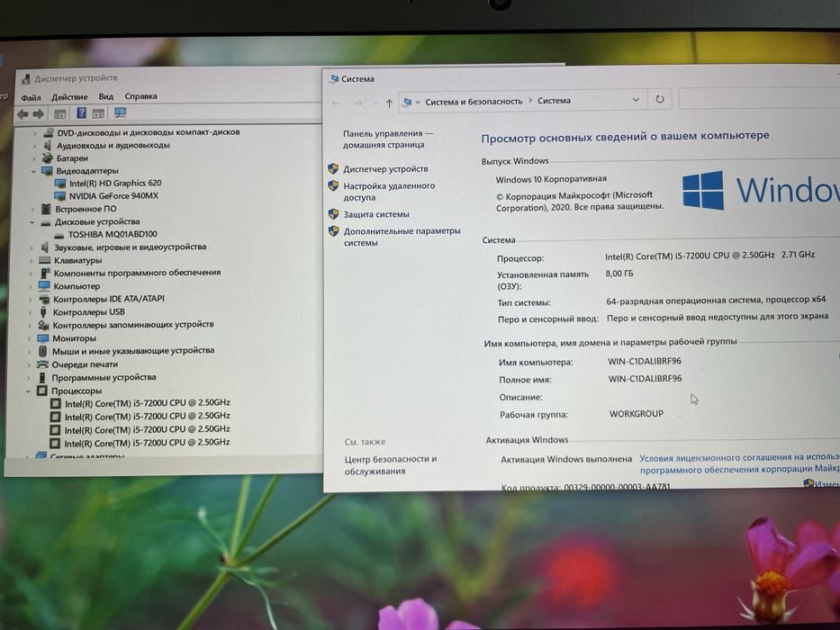The height and width of the screenshot is (630, 840).
Task: Expand the Батареи node
Action: pos(34,158)
